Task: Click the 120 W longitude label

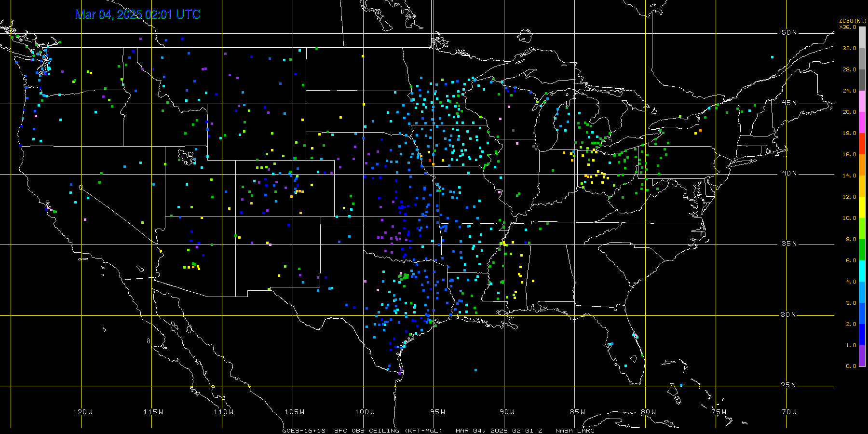Action: pyautogui.click(x=83, y=412)
